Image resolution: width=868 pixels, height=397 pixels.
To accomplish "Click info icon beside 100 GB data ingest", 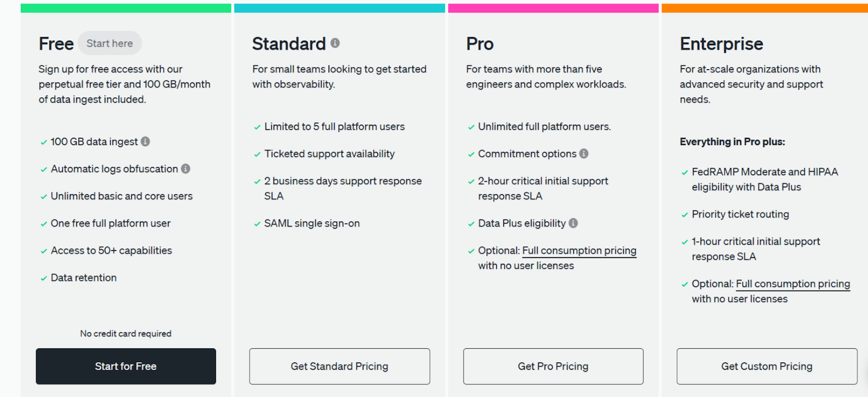I will [145, 141].
